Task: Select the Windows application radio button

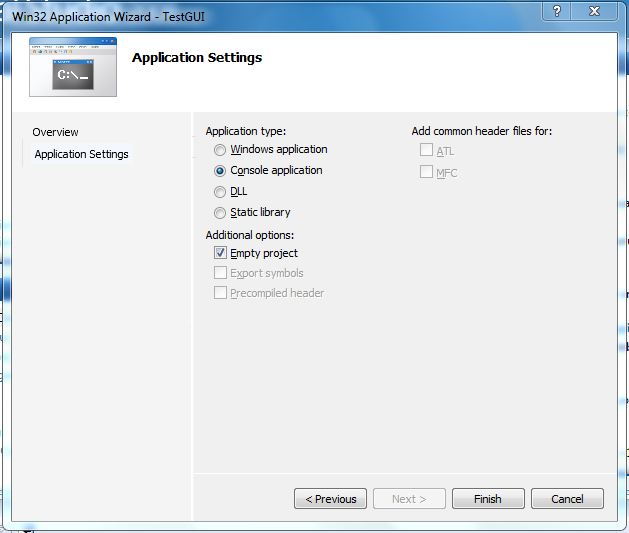Action: [x=220, y=150]
